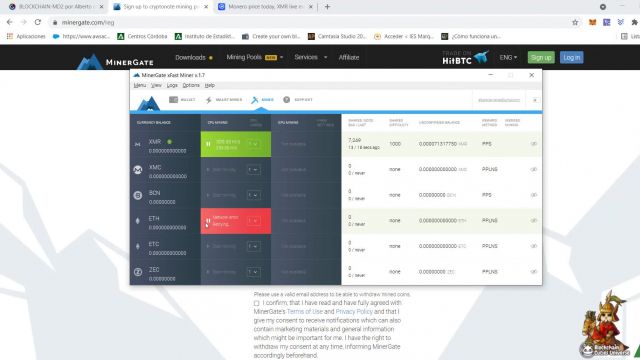Click XMR unconfirmed balance value
Image resolution: width=640 pixels, height=360 pixels.
tap(442, 144)
